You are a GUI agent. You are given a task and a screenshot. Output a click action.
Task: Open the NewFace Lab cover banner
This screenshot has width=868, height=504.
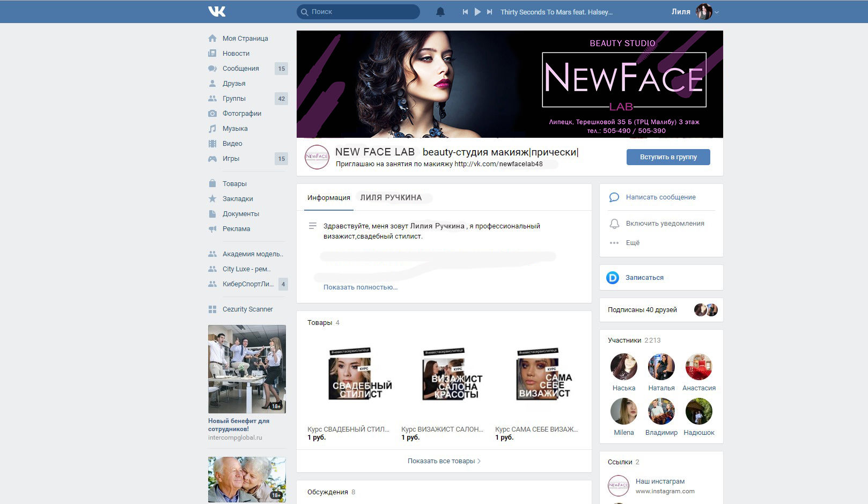(x=510, y=84)
